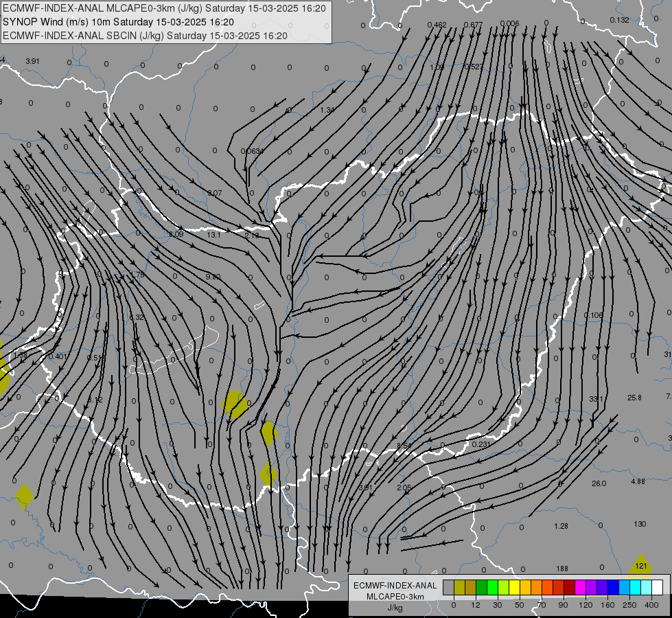672x618 pixels.
Task: Pick the dark green legend swatch
Action: point(482,587)
